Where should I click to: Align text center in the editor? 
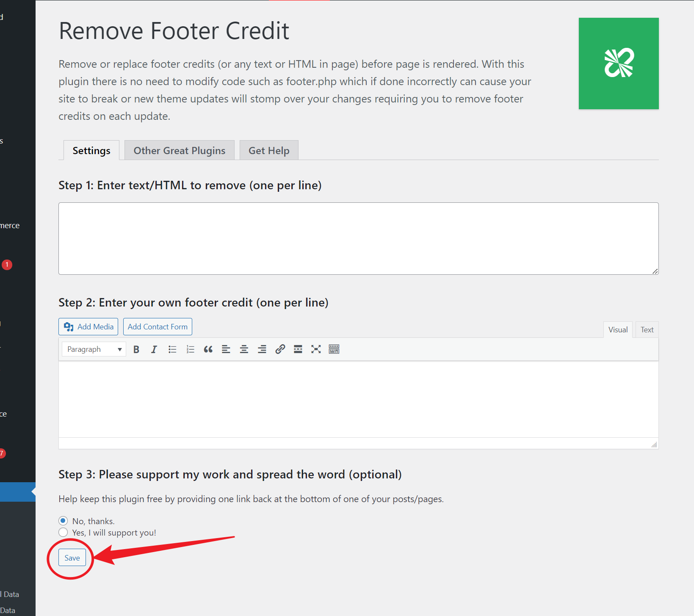[x=244, y=349]
